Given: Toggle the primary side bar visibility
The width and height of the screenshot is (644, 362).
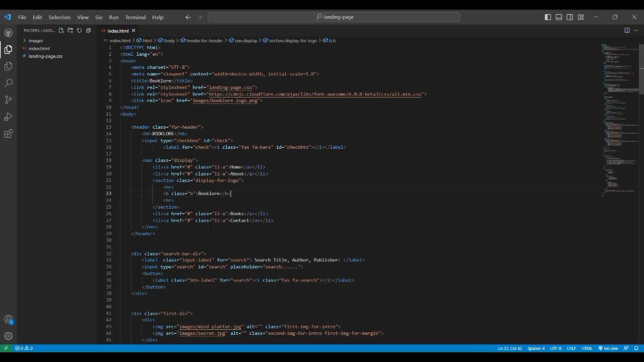Looking at the screenshot, I should point(548,17).
